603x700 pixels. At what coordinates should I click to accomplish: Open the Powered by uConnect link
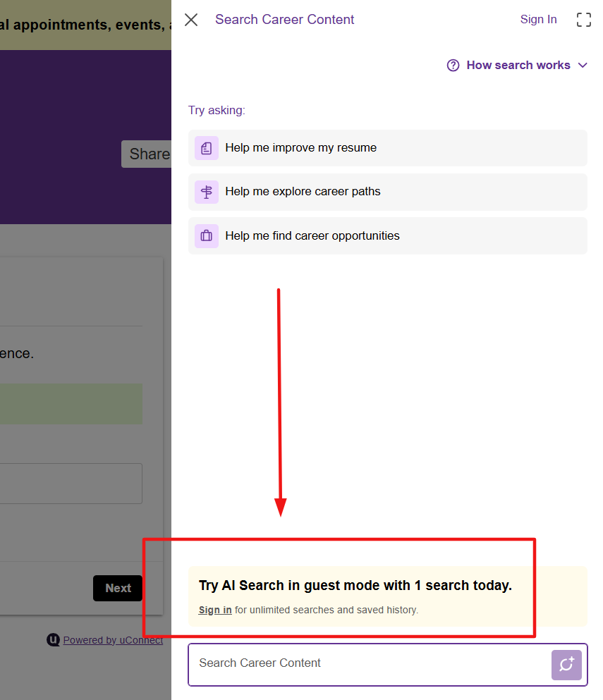click(113, 640)
